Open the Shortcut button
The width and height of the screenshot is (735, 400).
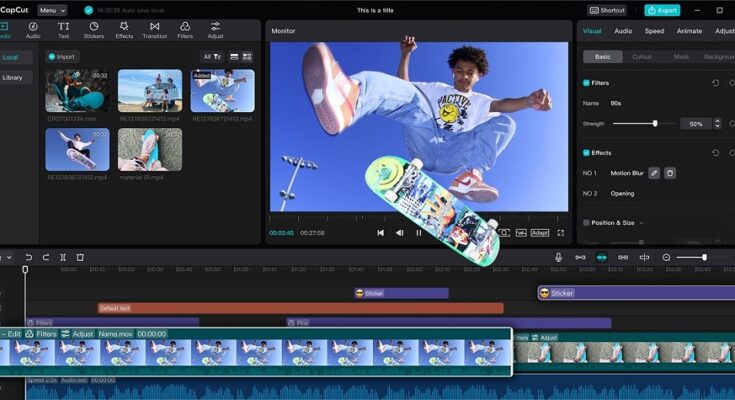point(607,10)
